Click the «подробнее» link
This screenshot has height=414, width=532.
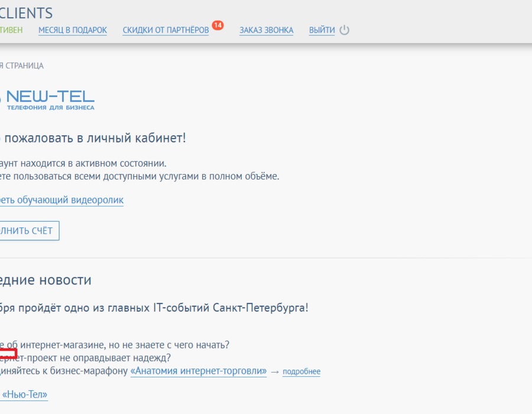pyautogui.click(x=301, y=371)
